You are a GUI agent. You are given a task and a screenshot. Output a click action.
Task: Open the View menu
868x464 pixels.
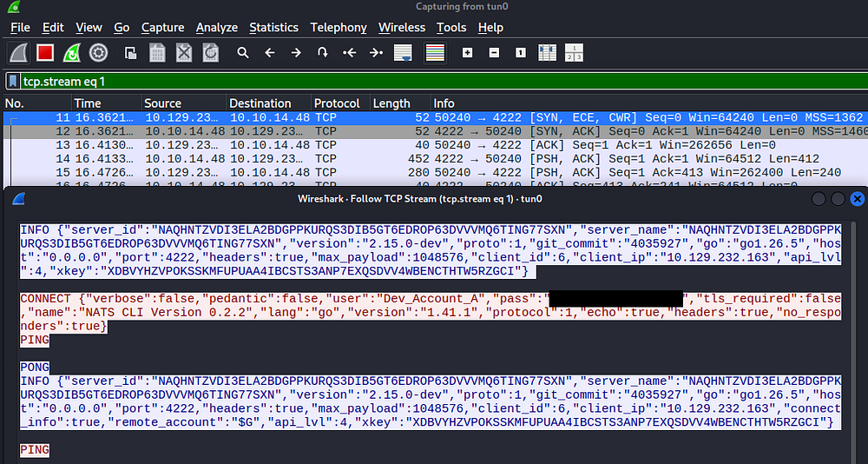[x=89, y=27]
